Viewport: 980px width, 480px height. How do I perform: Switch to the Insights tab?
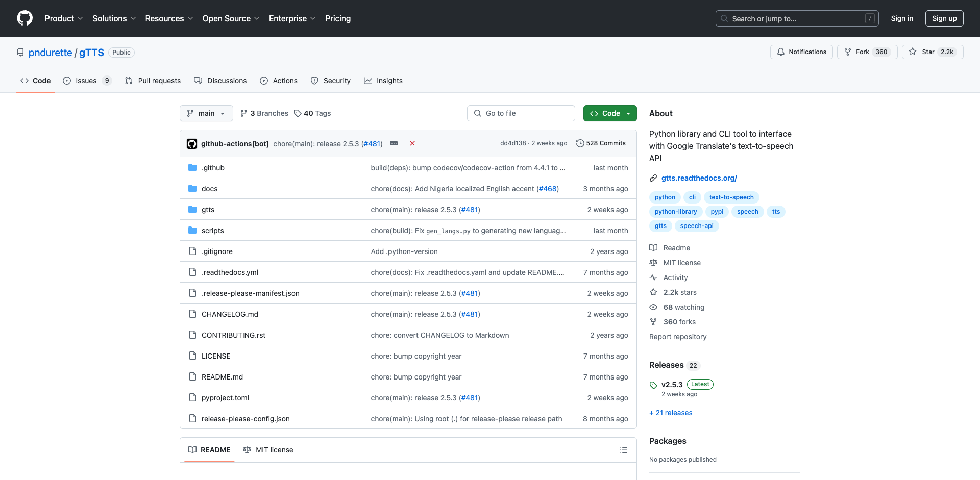pyautogui.click(x=383, y=81)
